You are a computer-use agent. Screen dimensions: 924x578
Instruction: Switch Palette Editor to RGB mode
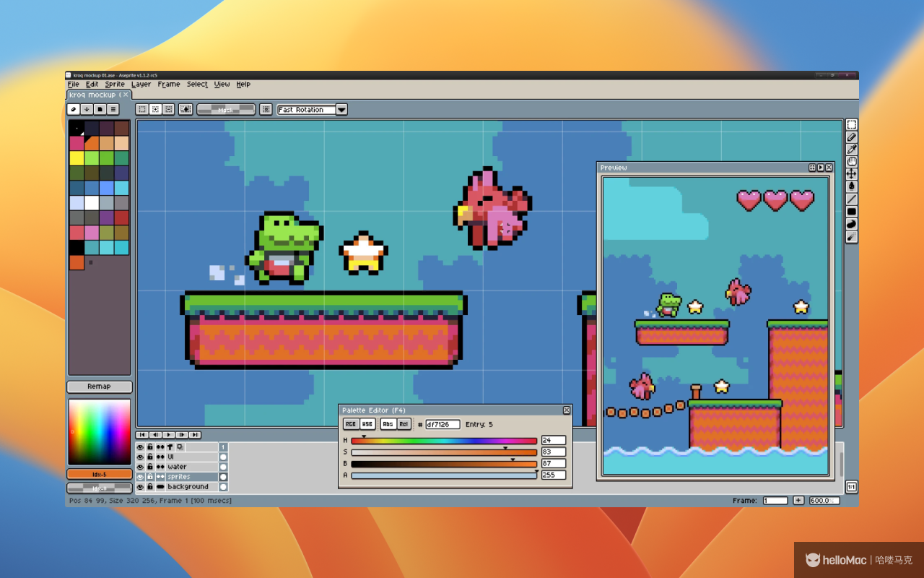point(351,424)
